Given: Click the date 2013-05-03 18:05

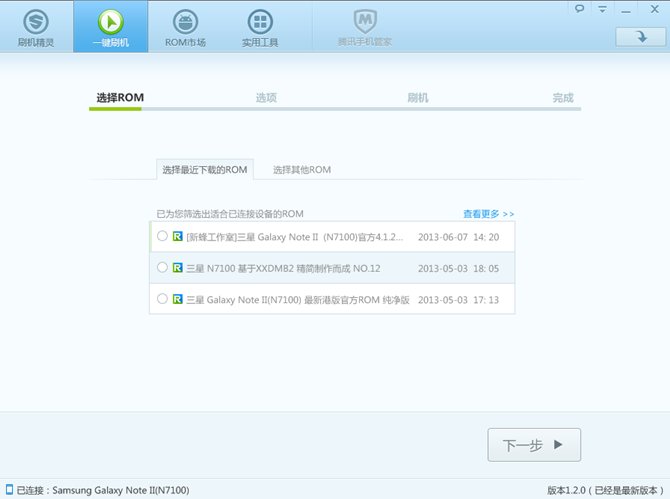Looking at the screenshot, I should pyautogui.click(x=458, y=268).
